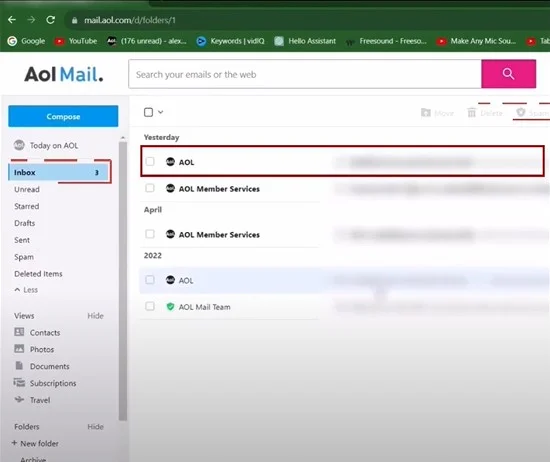
Task: Open the Starred folder
Action: click(x=27, y=206)
